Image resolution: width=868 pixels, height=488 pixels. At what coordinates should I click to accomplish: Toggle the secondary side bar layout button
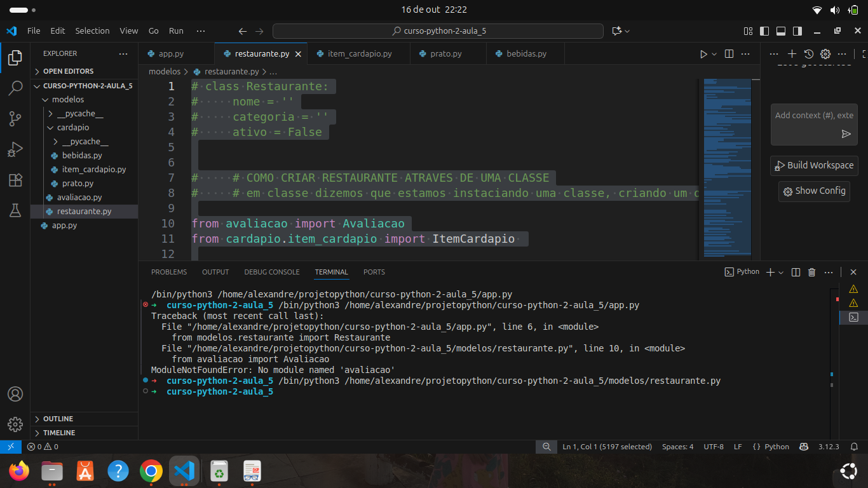797,30
